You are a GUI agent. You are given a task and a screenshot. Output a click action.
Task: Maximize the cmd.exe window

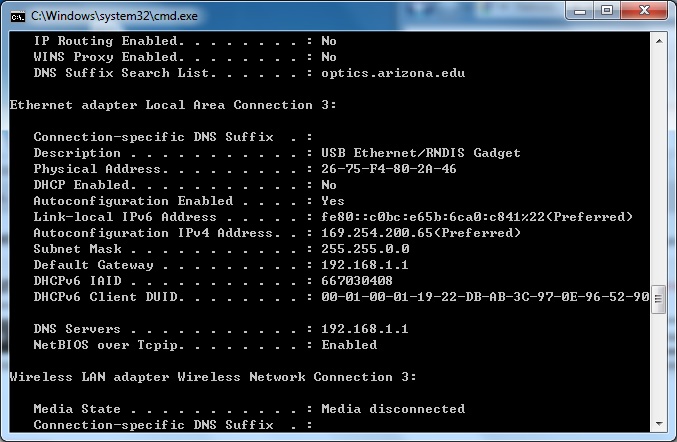607,10
